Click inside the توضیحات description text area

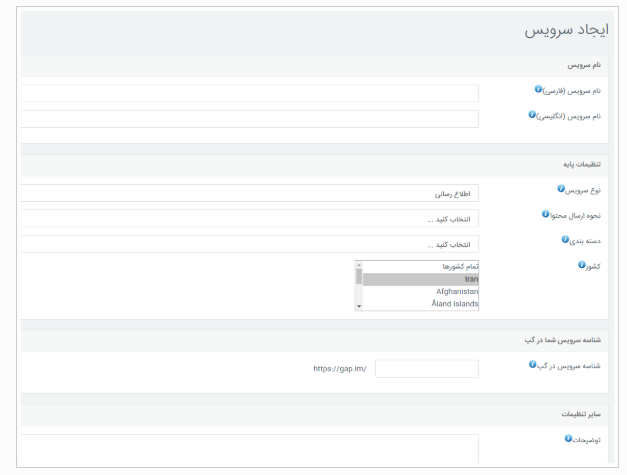250,449
